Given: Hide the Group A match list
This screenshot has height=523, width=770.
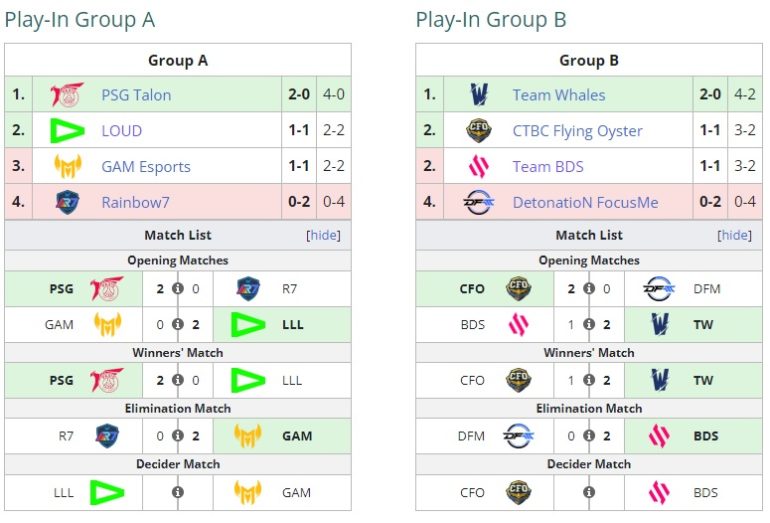Looking at the screenshot, I should (x=323, y=235).
